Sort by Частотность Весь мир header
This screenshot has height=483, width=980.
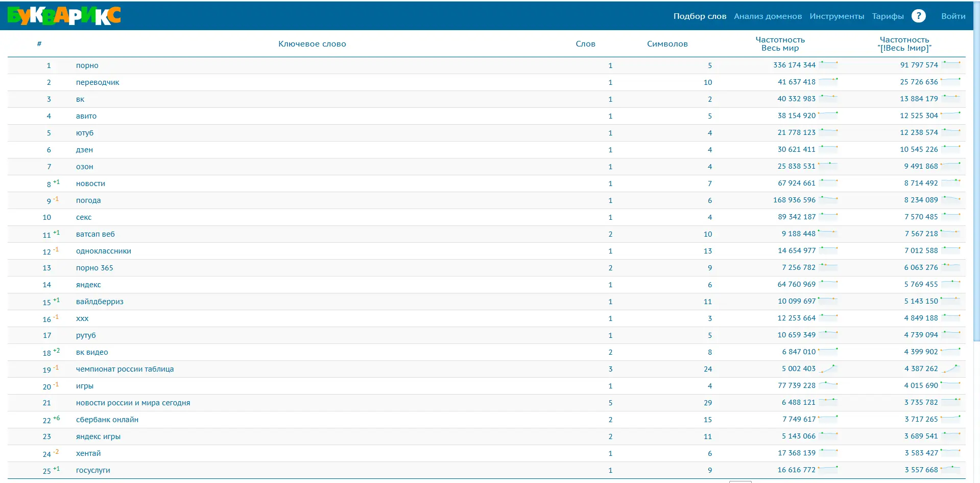(x=780, y=44)
